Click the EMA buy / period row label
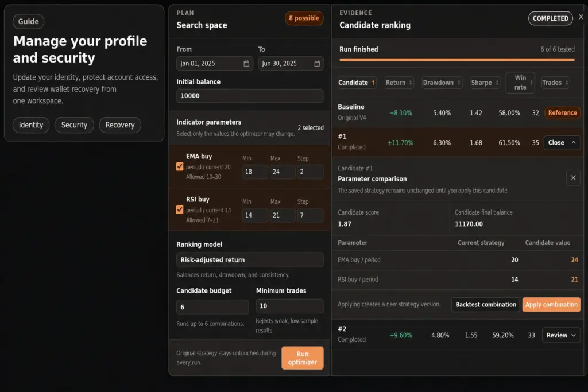The width and height of the screenshot is (588, 392). click(359, 260)
